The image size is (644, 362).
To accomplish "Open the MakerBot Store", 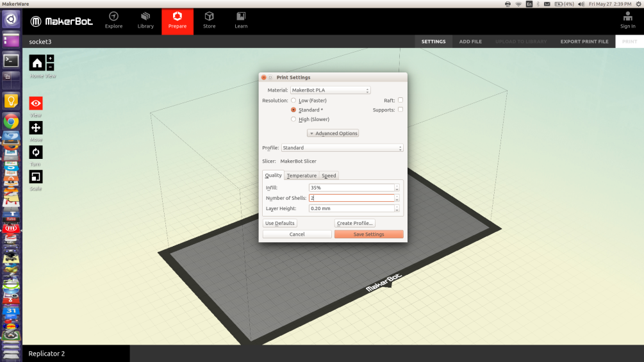I will pyautogui.click(x=209, y=21).
